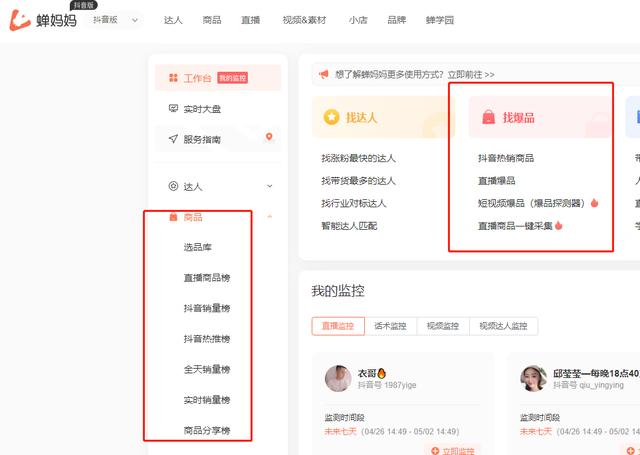Switch to the 视频监控 tab
The width and height of the screenshot is (640, 455).
[x=443, y=326]
